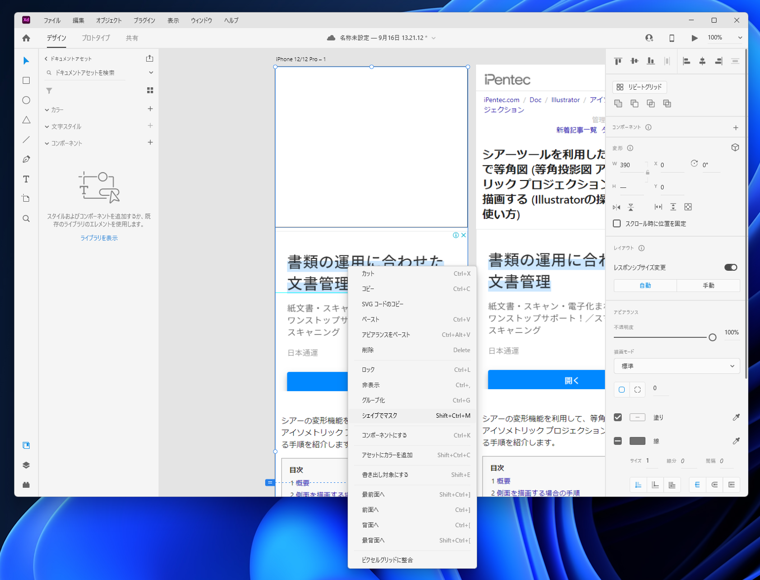Open the プラグイン menu

(x=144, y=20)
